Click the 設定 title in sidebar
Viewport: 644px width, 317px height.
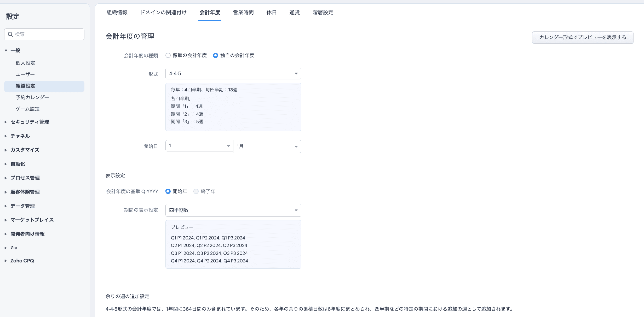click(x=13, y=16)
